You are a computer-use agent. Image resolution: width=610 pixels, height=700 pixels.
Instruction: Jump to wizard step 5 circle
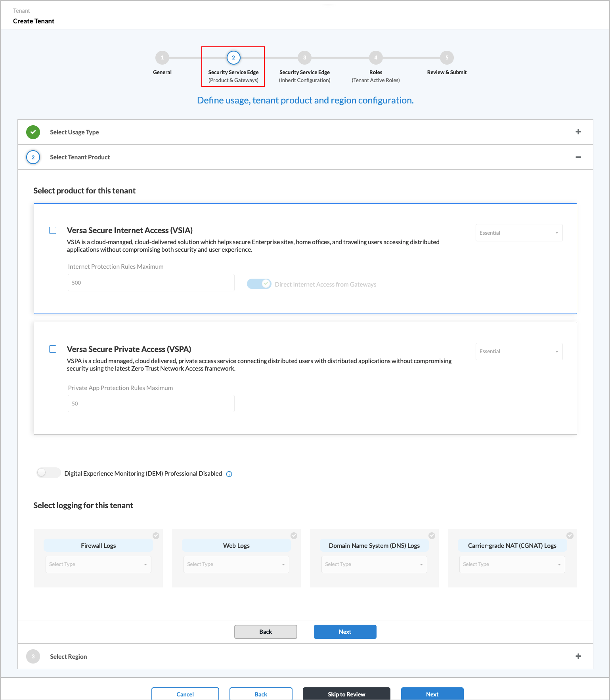[447, 57]
